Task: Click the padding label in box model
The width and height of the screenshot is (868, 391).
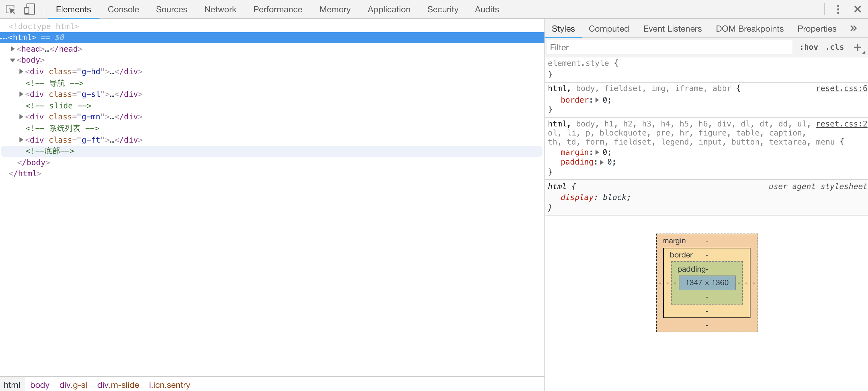Action: coord(691,269)
